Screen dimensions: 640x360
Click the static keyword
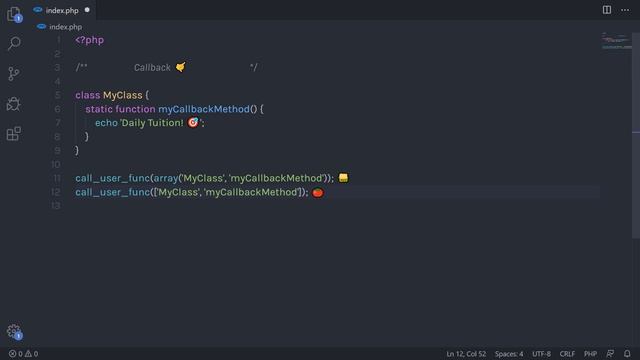pos(99,109)
